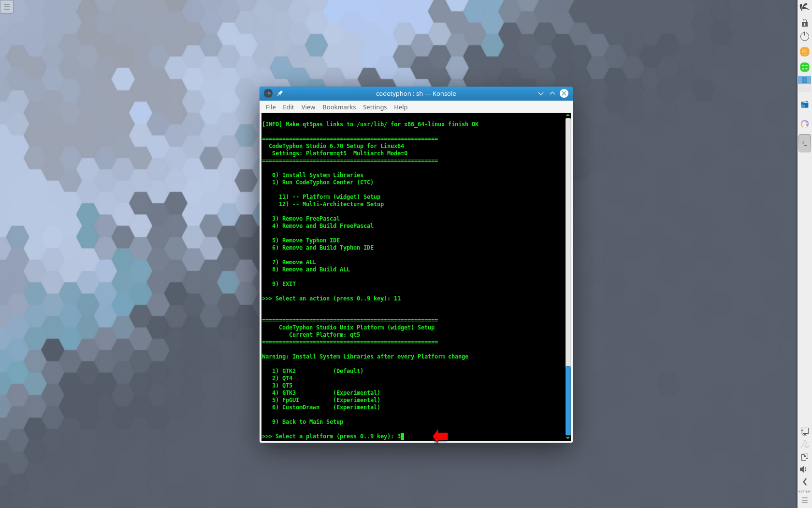The height and width of the screenshot is (508, 812).
Task: Click the text '8) Remove and Build ALL'
Action: point(311,269)
